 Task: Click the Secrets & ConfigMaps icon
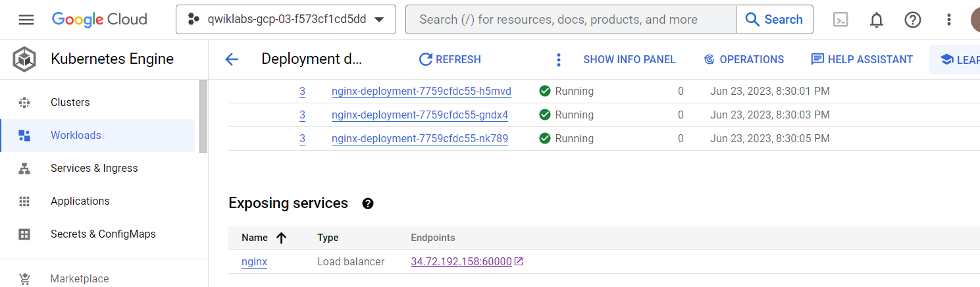click(x=25, y=234)
